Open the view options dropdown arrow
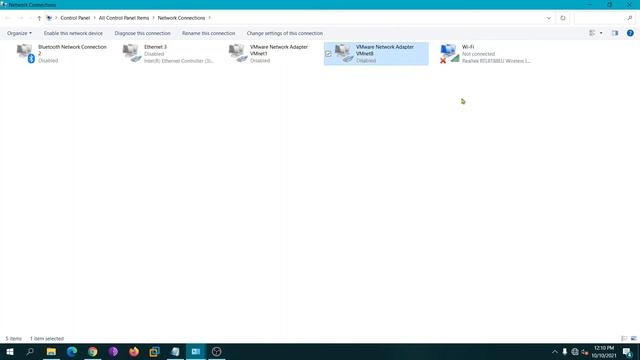The width and height of the screenshot is (640, 360). pos(601,33)
